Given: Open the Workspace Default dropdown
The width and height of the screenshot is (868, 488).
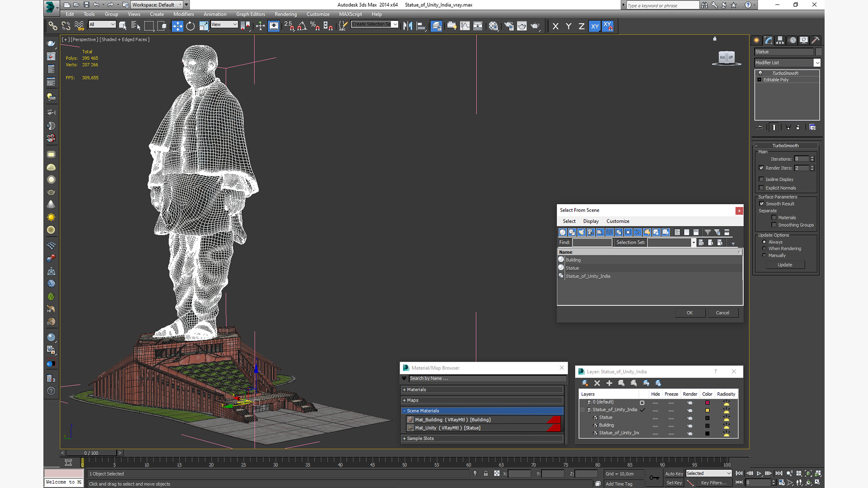Looking at the screenshot, I should 157,5.
